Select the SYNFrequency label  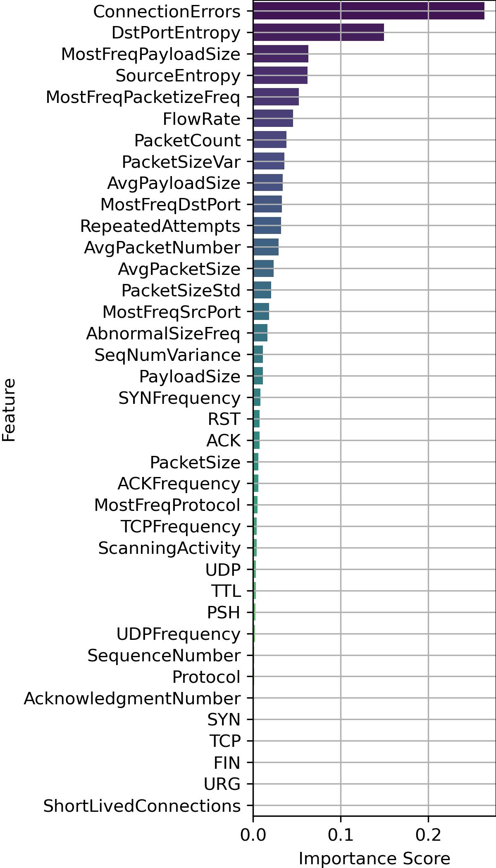[179, 398]
